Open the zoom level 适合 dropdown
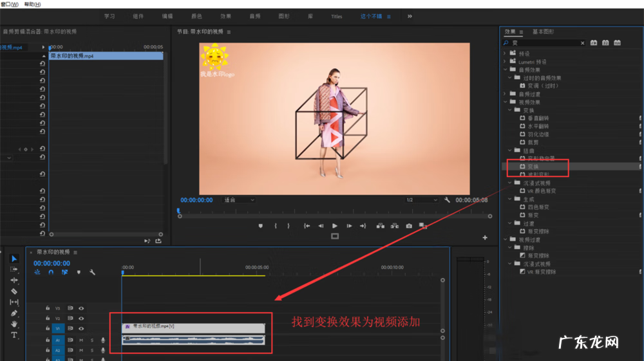The height and width of the screenshot is (361, 644). pos(238,200)
